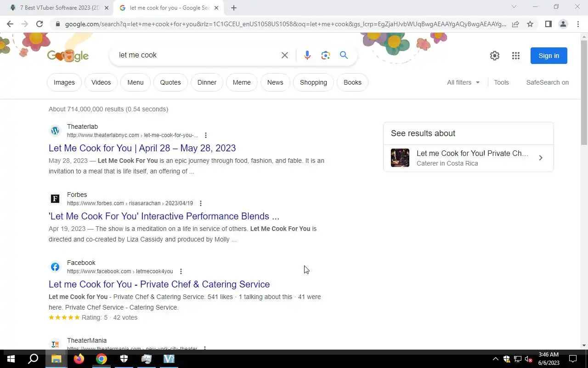Open the Forbes Interactive Performance result
The image size is (588, 368).
(164, 216)
